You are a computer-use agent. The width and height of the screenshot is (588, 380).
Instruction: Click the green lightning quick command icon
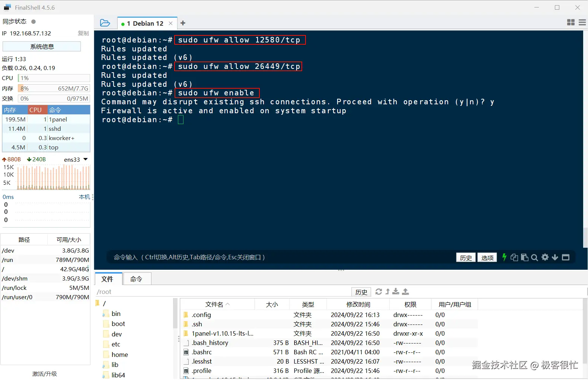(504, 257)
